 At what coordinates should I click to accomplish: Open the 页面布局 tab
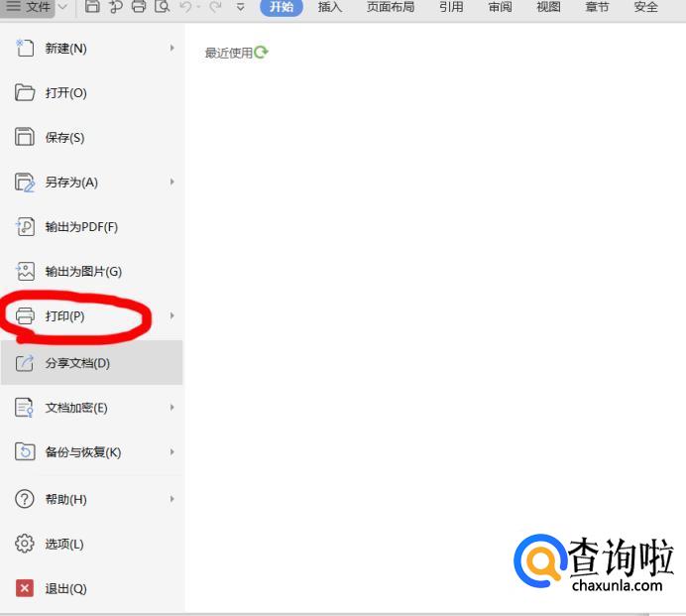391,7
